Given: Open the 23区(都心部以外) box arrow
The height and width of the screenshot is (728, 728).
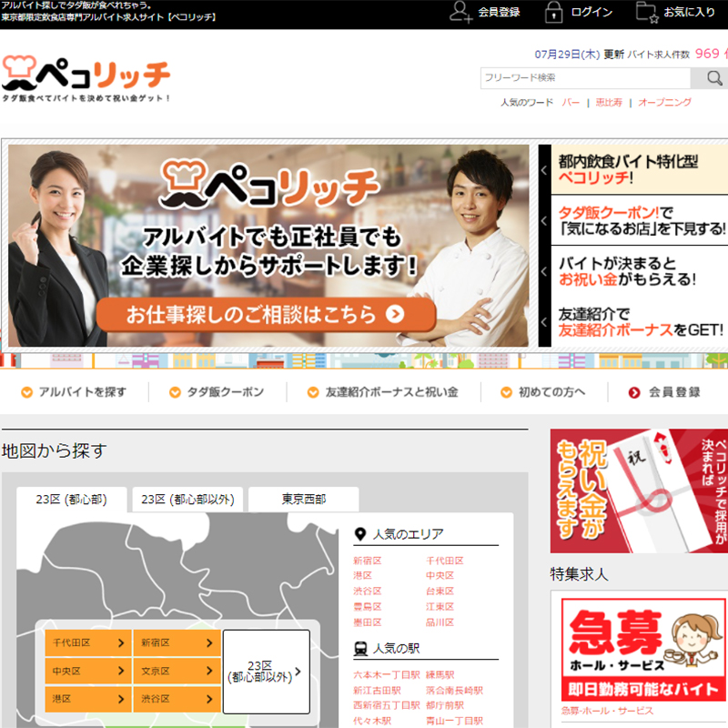Looking at the screenshot, I should pos(297,672).
